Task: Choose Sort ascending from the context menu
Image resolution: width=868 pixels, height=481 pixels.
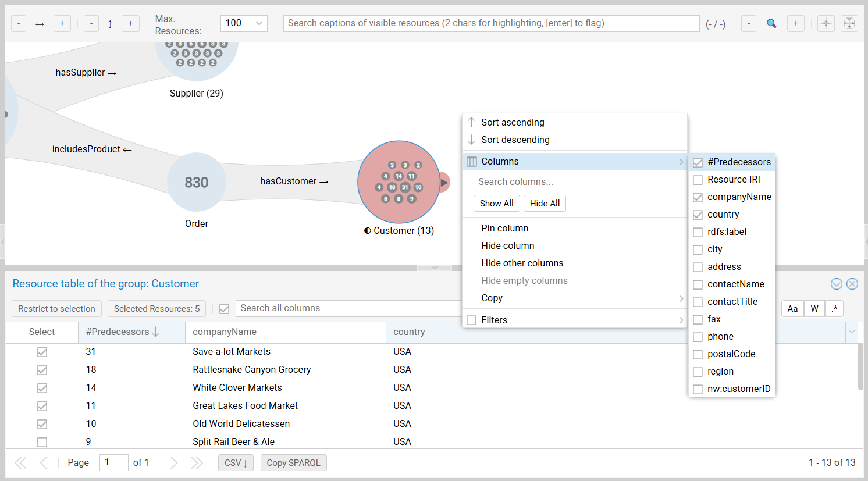Action: click(513, 122)
